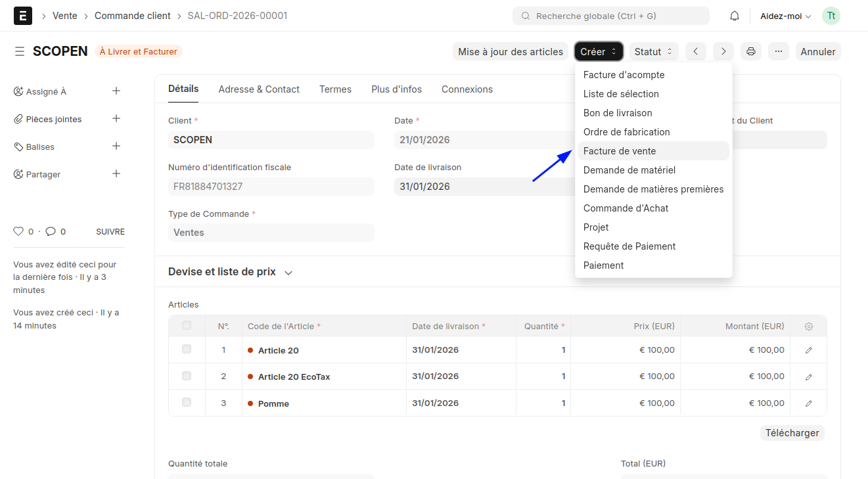Choose Commande d'Achat from menu
The height and width of the screenshot is (479, 868).
click(x=654, y=208)
